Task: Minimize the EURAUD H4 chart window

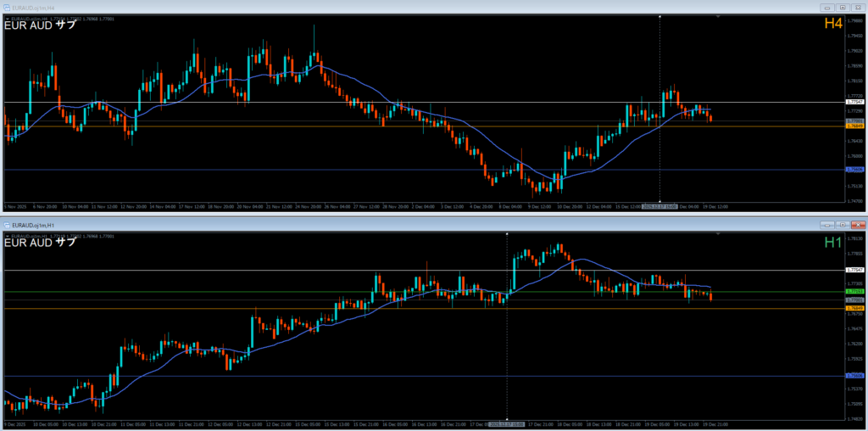Action: pyautogui.click(x=827, y=8)
